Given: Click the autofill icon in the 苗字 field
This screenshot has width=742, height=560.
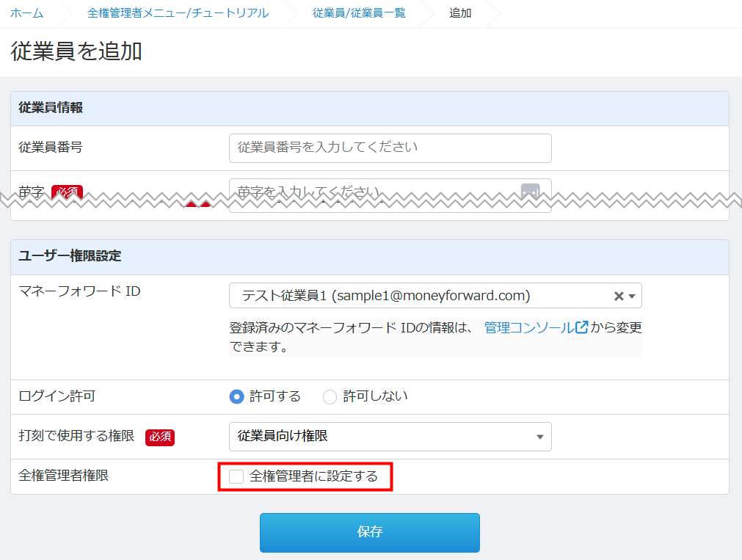Looking at the screenshot, I should (530, 191).
